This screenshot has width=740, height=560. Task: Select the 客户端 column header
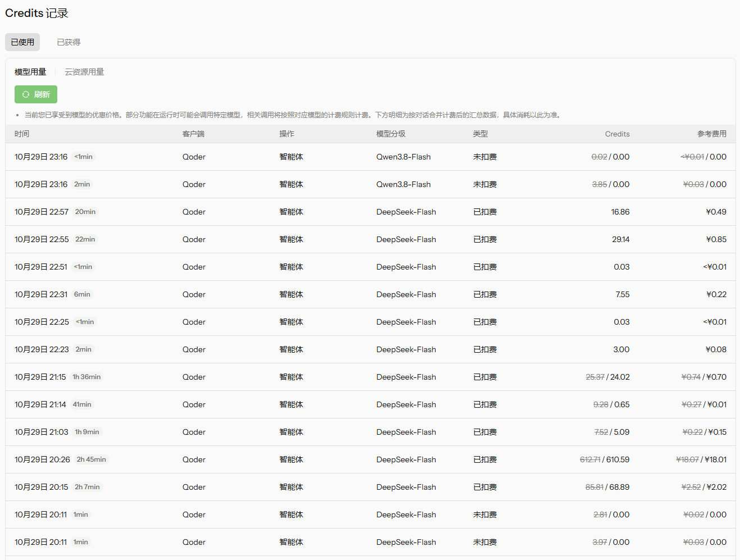[194, 134]
